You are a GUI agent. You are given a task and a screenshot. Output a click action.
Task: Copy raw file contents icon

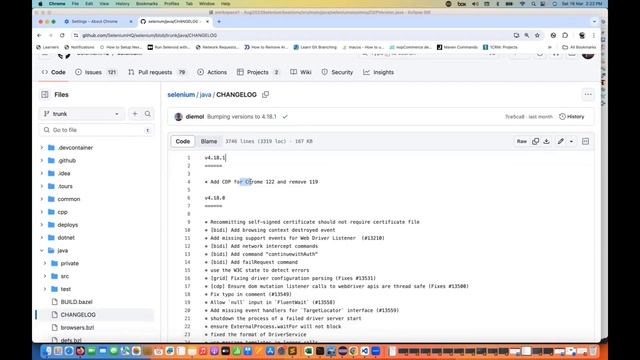(x=536, y=141)
